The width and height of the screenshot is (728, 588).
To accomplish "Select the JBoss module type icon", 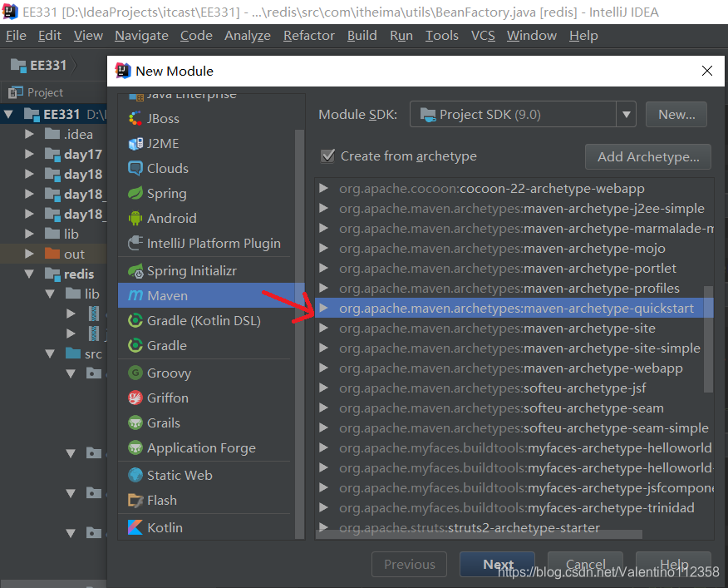I will 135,119.
